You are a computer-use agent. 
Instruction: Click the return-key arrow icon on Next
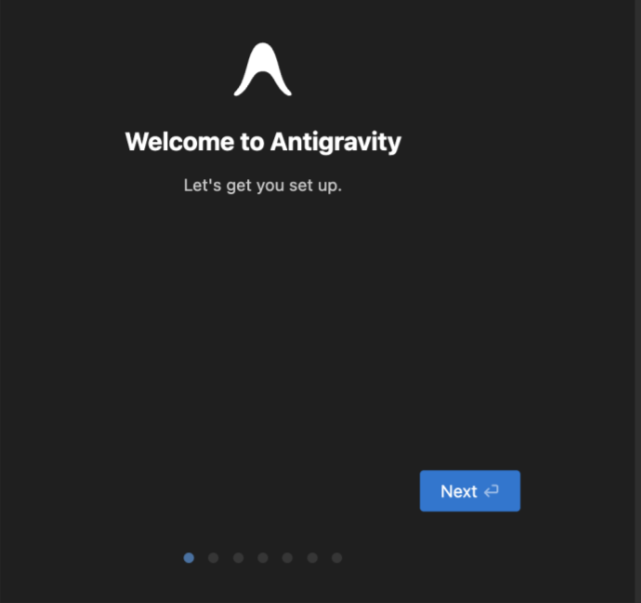(491, 491)
